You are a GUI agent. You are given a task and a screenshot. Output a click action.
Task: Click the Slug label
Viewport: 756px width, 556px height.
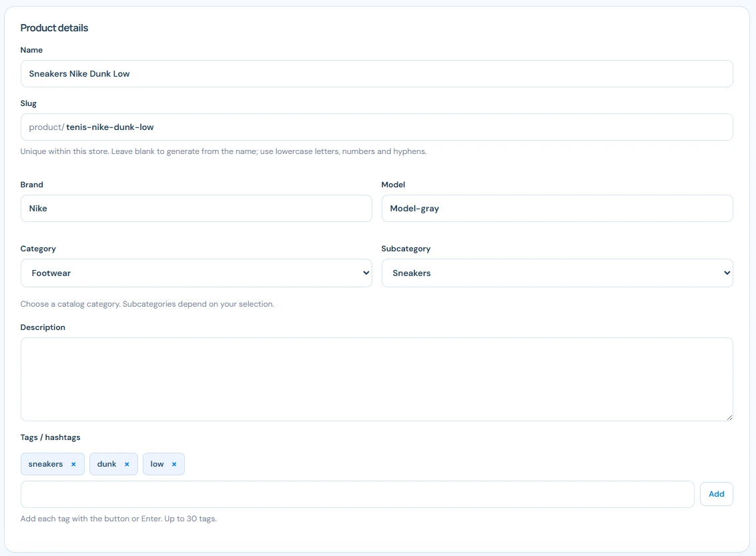click(29, 103)
